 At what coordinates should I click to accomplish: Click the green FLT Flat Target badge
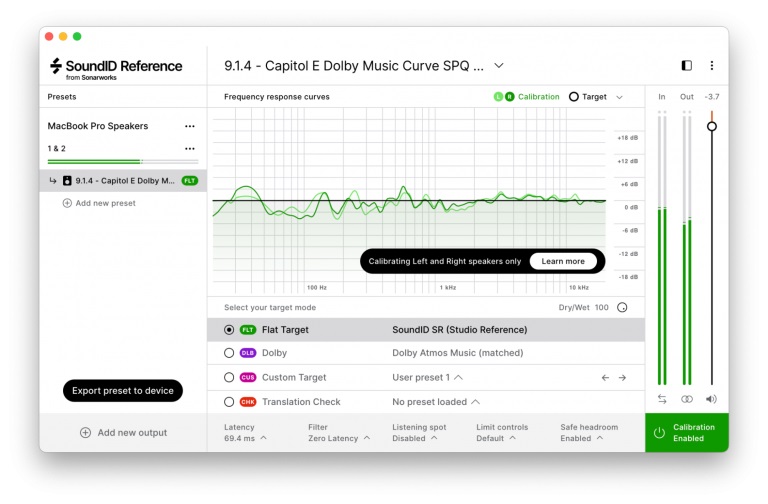(x=248, y=330)
